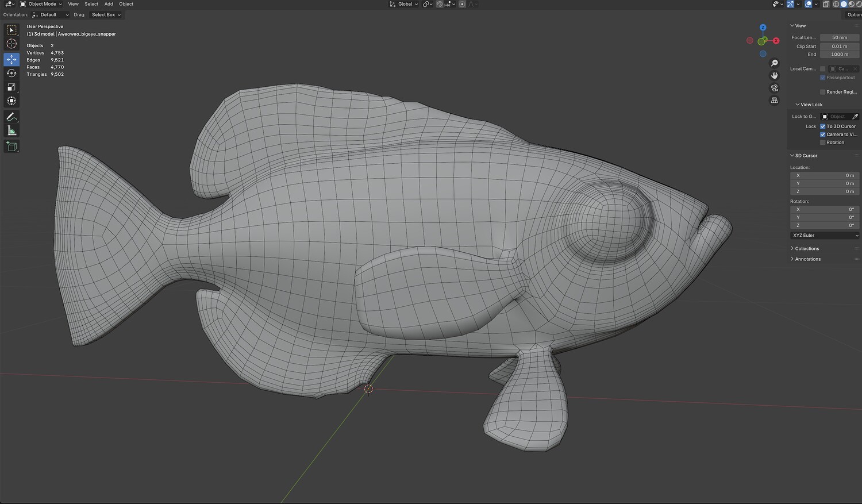The width and height of the screenshot is (862, 504).
Task: Click the negative Z axis gizmo circle
Action: click(763, 54)
